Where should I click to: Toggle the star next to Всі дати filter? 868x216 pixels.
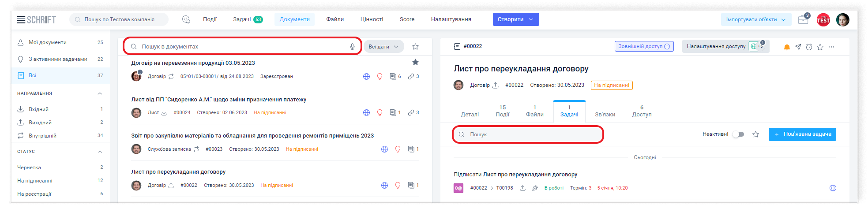tap(415, 47)
